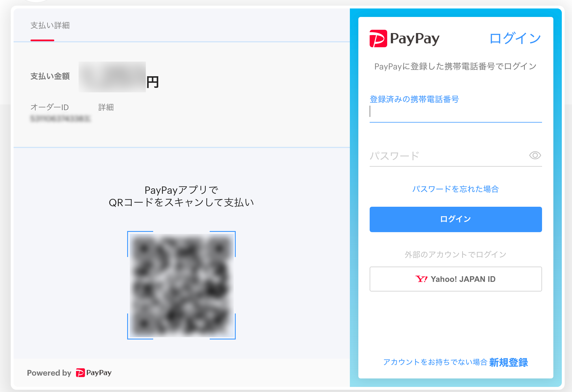Click the blue ログイン button
572x392 pixels.
456,219
